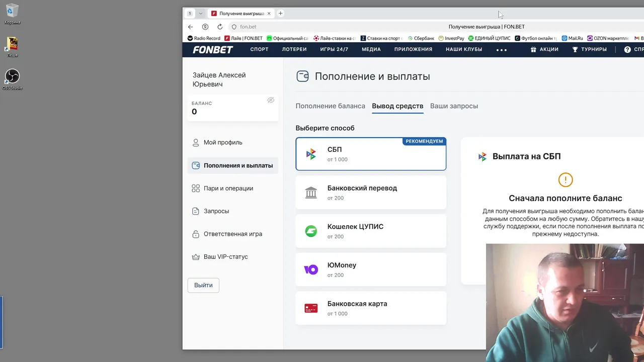Open the ЛОТЕРЕИ menu item

(x=294, y=49)
